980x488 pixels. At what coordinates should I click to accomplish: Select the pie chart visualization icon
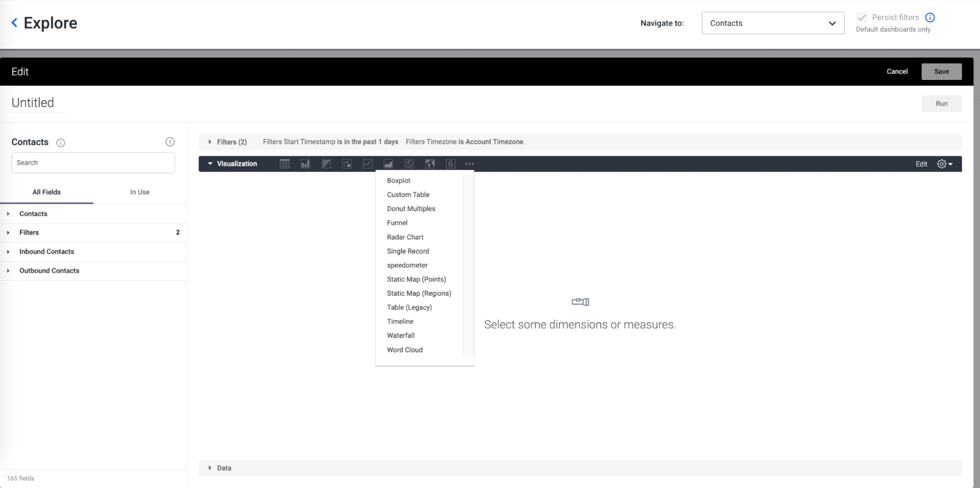click(409, 164)
